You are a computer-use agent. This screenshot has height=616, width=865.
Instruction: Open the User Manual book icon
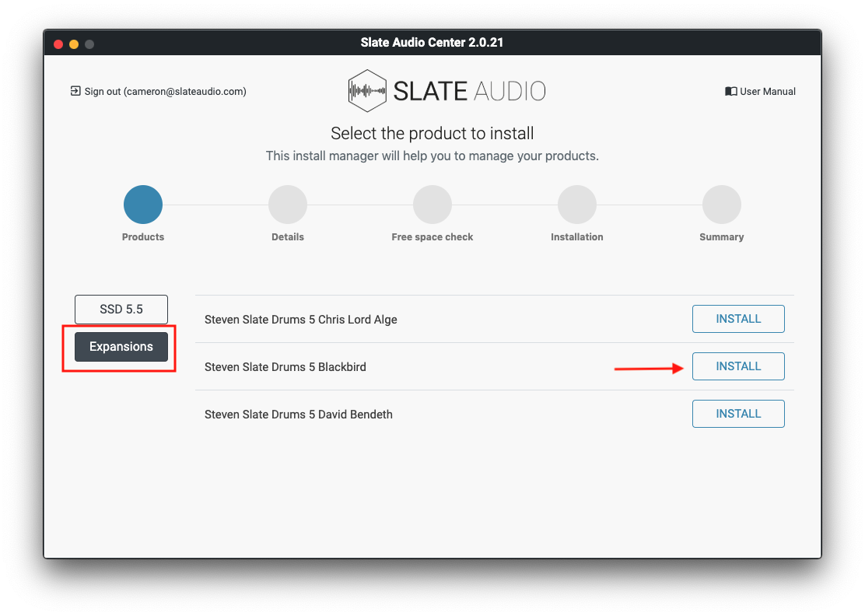[730, 91]
